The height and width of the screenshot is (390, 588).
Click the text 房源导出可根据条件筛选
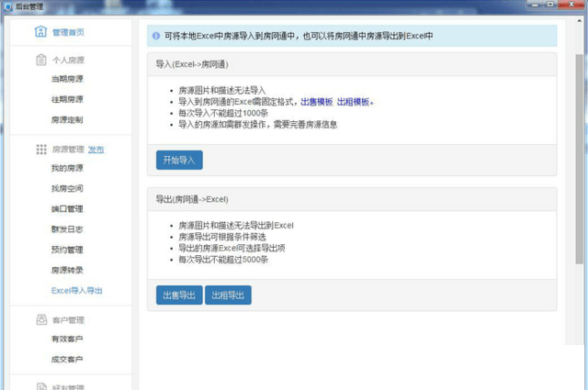[x=222, y=237]
